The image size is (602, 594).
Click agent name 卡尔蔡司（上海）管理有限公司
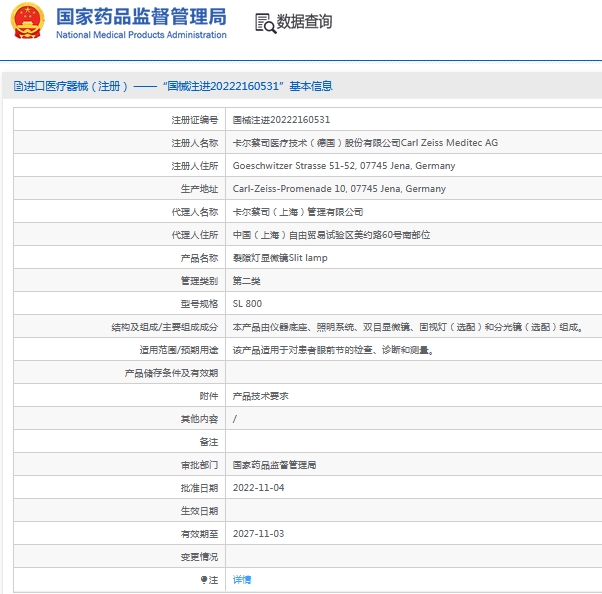tap(297, 212)
